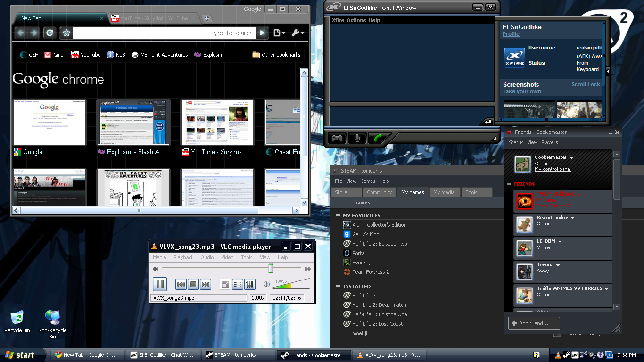Image resolution: width=644 pixels, height=362 pixels.
Task: Bookmark page with the star icon
Action: (66, 33)
